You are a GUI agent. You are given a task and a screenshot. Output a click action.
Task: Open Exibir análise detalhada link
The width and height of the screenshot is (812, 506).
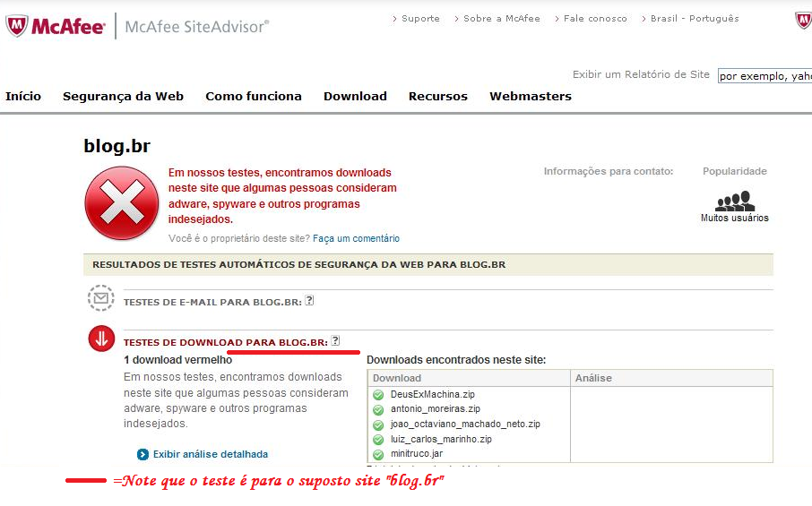point(211,454)
